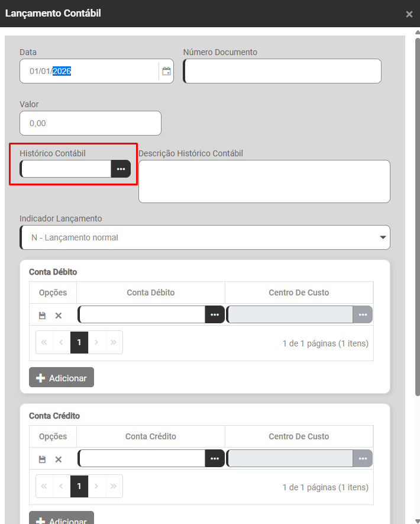Image resolution: width=420 pixels, height=524 pixels.
Task: Open Conta Débito account lookup button
Action: 215,314
